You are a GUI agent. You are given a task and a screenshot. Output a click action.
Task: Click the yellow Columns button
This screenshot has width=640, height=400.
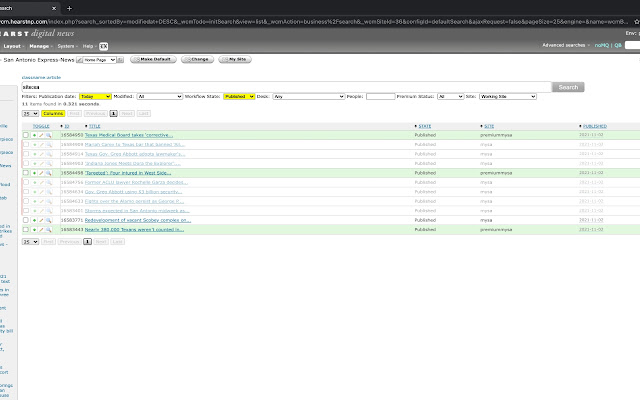coord(53,113)
